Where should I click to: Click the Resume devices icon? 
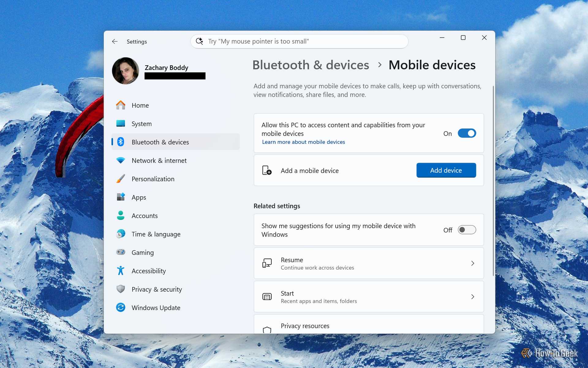[x=267, y=263]
